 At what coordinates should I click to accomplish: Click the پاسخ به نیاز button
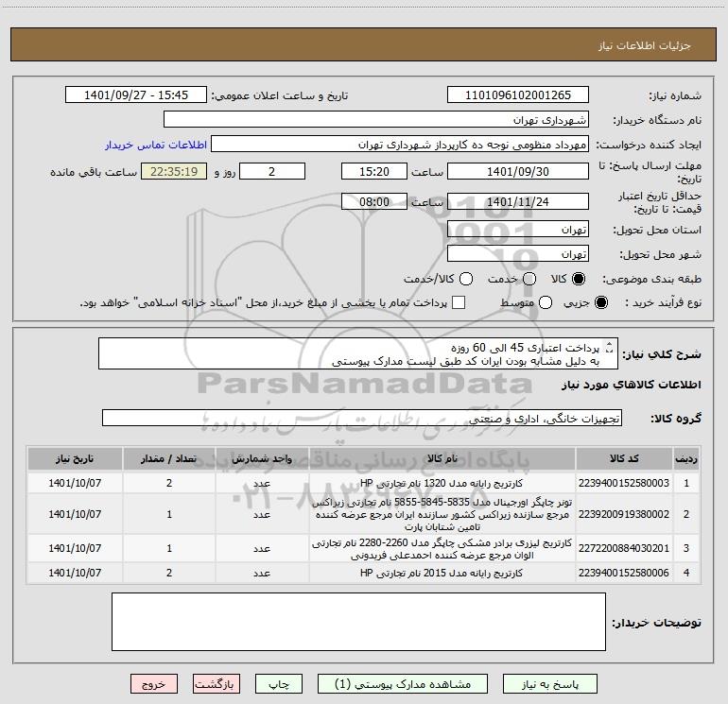[x=549, y=684]
